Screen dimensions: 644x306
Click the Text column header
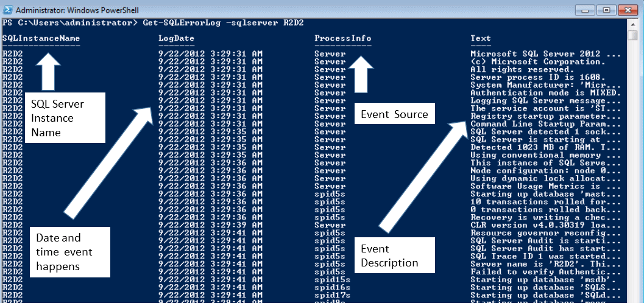click(481, 38)
